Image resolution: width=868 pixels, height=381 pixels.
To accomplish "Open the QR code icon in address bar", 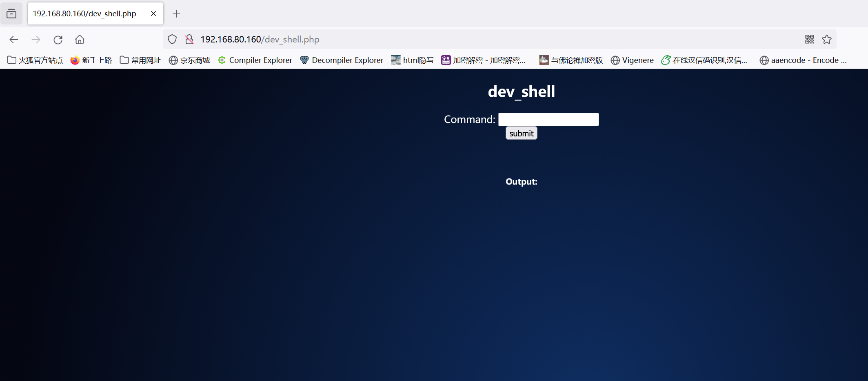I will (810, 39).
